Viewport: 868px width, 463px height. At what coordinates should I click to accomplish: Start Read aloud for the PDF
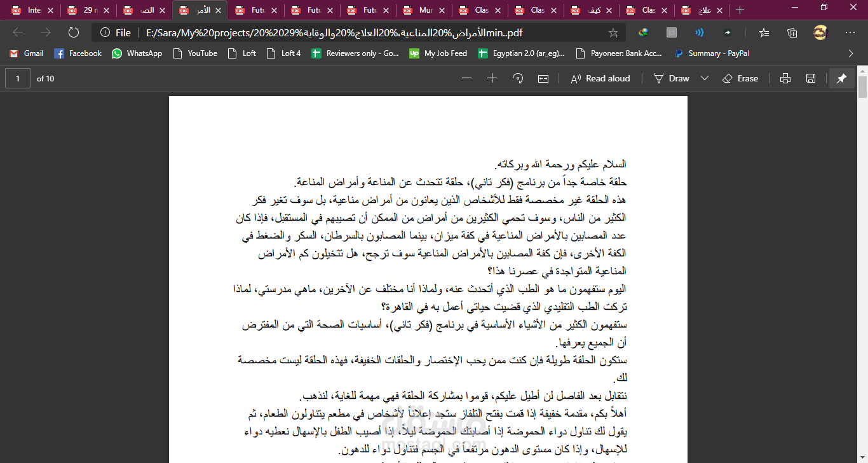[x=600, y=78]
